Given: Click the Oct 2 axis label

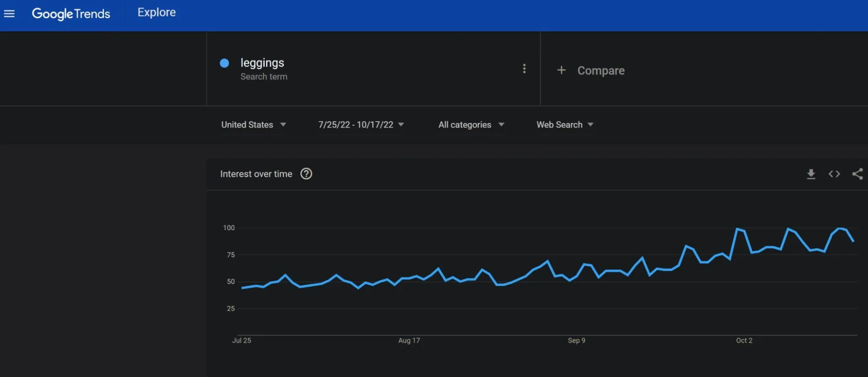Looking at the screenshot, I should 744,341.
